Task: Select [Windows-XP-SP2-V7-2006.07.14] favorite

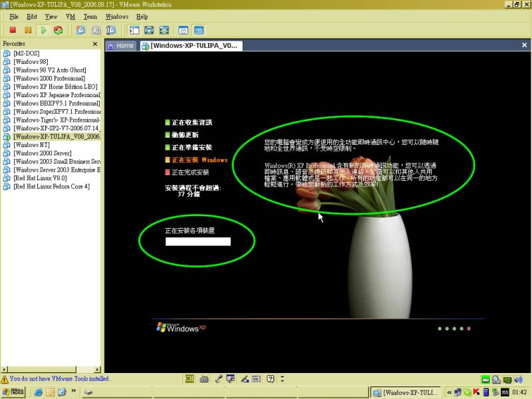Action: tap(57, 128)
